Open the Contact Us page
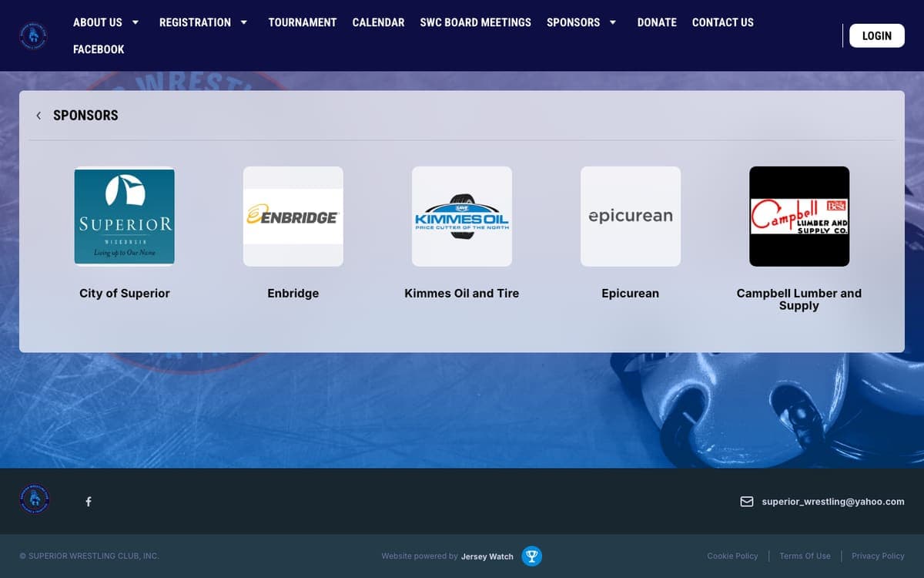924x578 pixels. (723, 22)
